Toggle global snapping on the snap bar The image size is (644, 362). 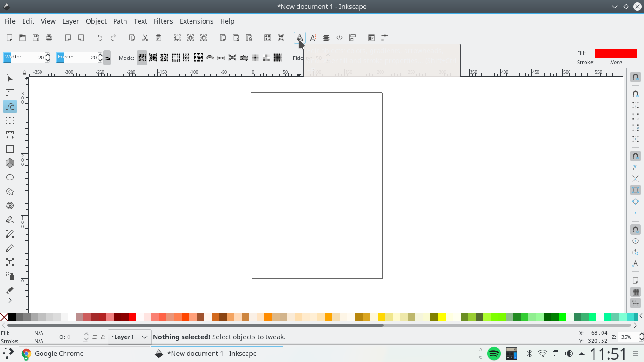[636, 77]
